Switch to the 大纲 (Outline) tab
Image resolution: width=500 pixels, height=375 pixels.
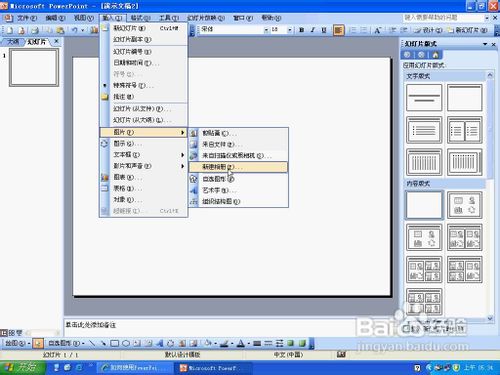13,42
